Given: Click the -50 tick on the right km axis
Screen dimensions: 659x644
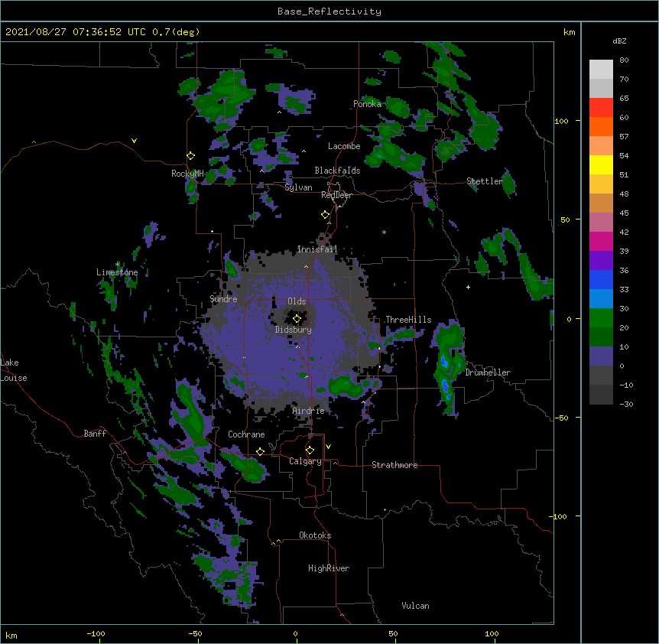Looking at the screenshot, I should (561, 418).
